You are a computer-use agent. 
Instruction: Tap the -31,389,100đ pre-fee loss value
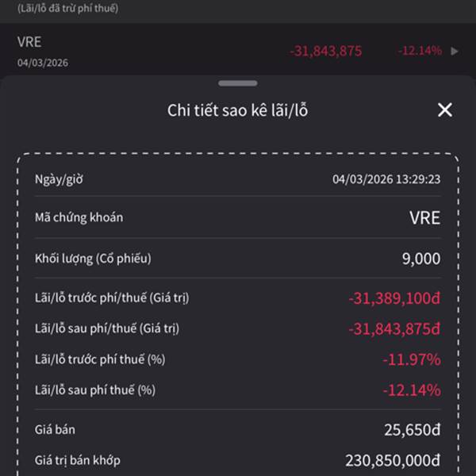point(394,298)
